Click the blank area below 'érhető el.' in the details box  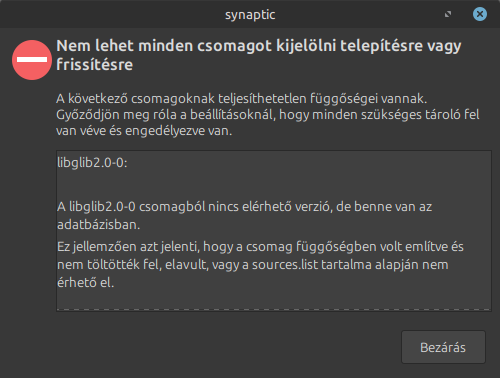coord(274,301)
